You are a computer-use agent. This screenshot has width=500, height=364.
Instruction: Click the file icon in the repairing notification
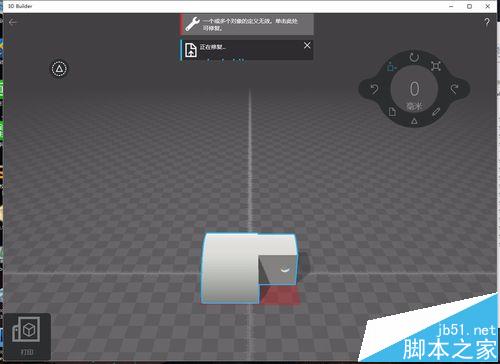coord(191,50)
